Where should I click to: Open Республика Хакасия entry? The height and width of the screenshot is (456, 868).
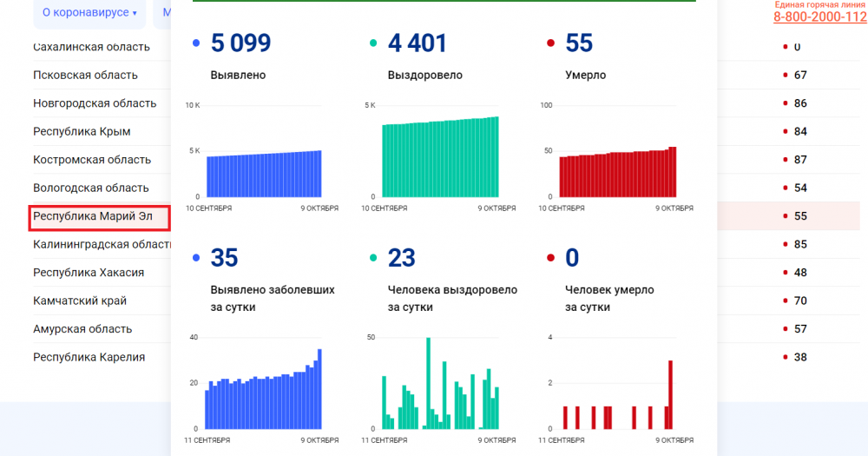pos(89,273)
